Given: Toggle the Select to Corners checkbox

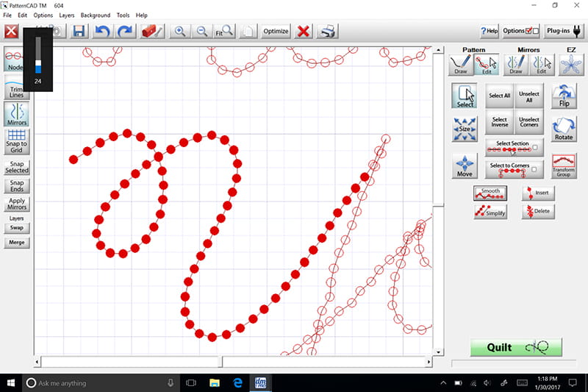Looking at the screenshot, I should tap(534, 170).
